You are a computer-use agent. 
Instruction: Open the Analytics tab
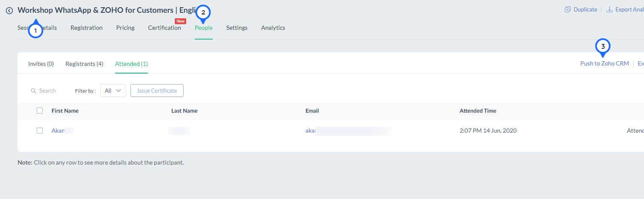273,28
